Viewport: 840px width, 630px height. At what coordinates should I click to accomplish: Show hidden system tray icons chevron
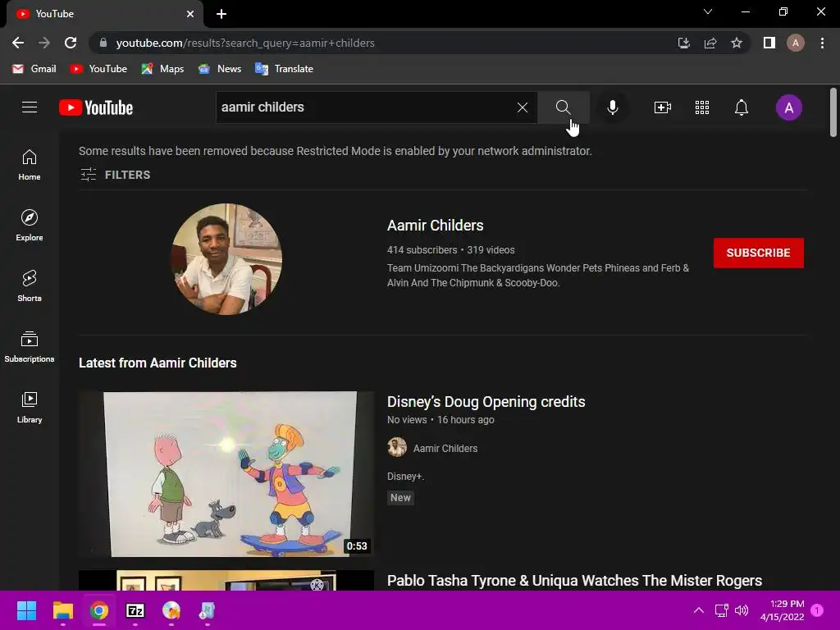point(699,610)
